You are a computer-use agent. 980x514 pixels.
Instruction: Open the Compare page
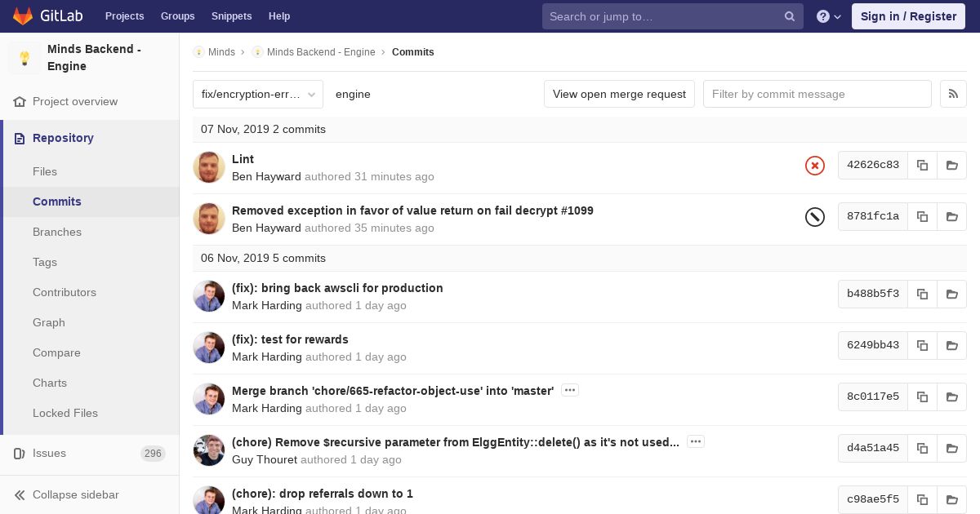tap(56, 352)
